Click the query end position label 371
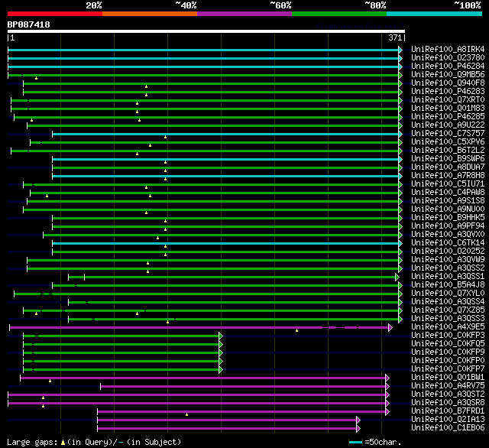Image resolution: width=489 pixels, height=448 pixels. click(395, 37)
